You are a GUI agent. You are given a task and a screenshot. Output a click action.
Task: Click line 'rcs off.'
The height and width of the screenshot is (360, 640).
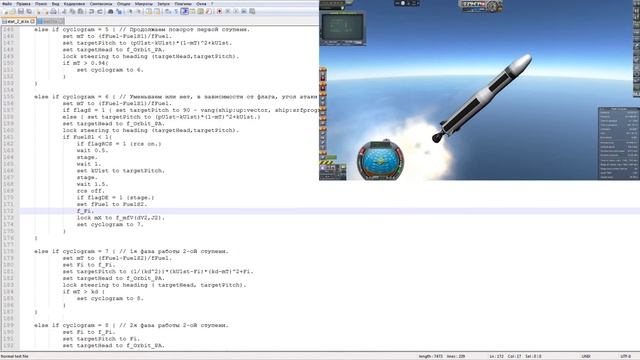[92, 191]
